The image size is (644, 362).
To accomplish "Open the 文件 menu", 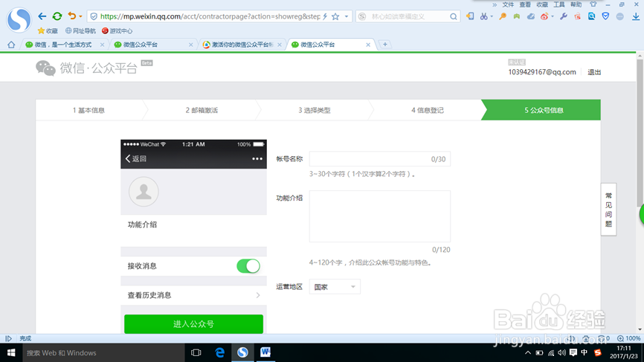I will (508, 4).
